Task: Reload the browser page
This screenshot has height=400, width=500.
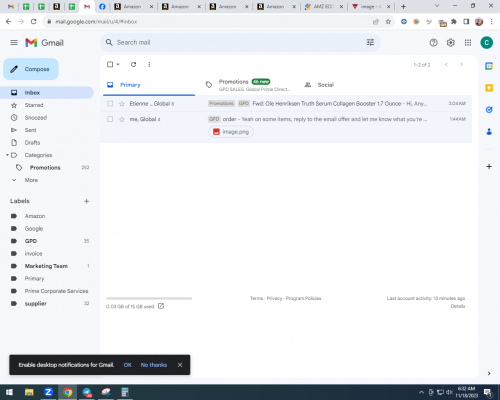Action: 34,22
